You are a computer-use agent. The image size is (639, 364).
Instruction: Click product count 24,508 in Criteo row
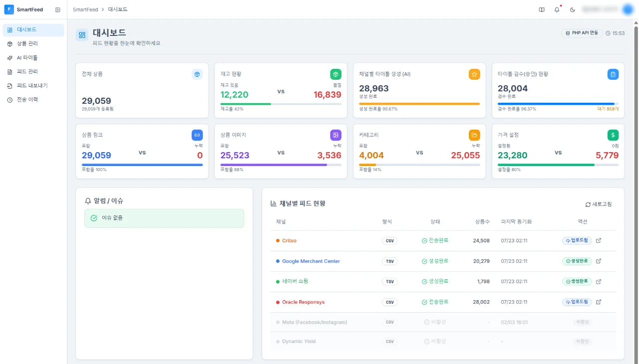tap(481, 241)
